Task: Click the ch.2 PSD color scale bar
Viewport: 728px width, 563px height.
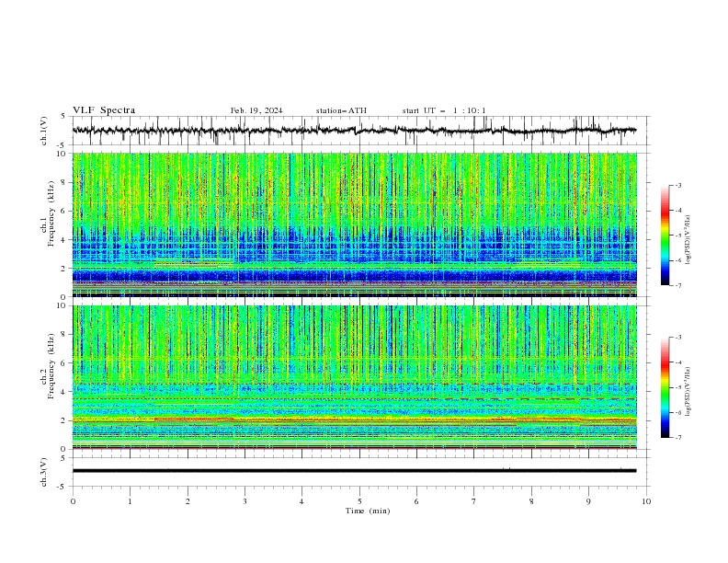Action: 665,387
